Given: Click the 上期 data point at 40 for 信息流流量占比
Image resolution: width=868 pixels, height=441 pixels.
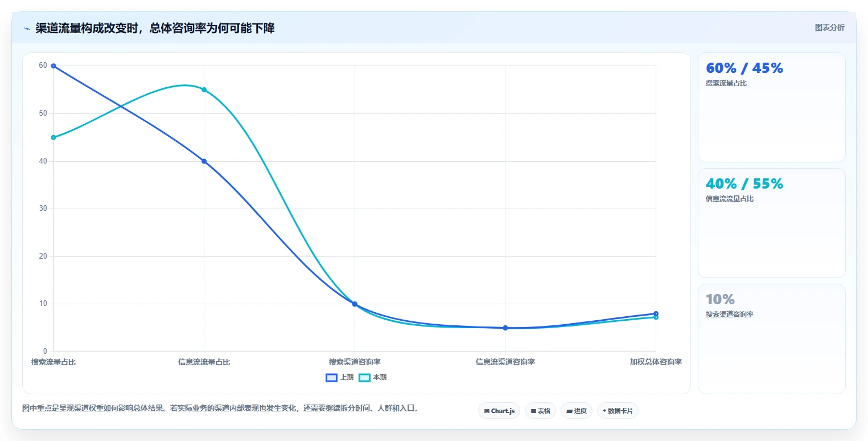Looking at the screenshot, I should [x=204, y=161].
